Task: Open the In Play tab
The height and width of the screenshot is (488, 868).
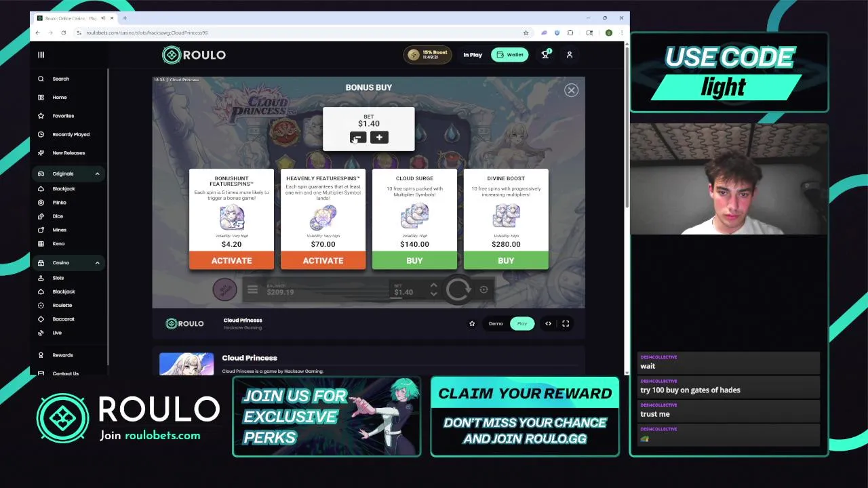Action: [473, 55]
